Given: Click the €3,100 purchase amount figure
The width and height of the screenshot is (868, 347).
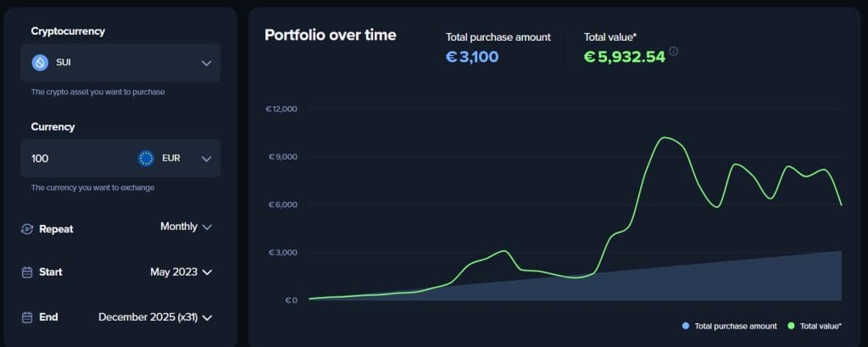Looking at the screenshot, I should pos(472,57).
